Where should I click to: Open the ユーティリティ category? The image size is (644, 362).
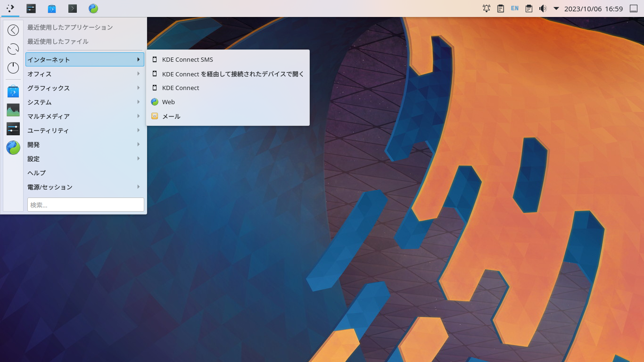coord(85,130)
